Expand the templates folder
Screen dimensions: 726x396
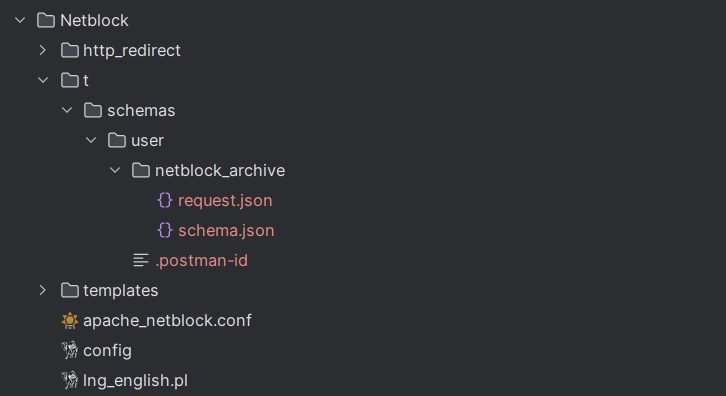tap(43, 290)
